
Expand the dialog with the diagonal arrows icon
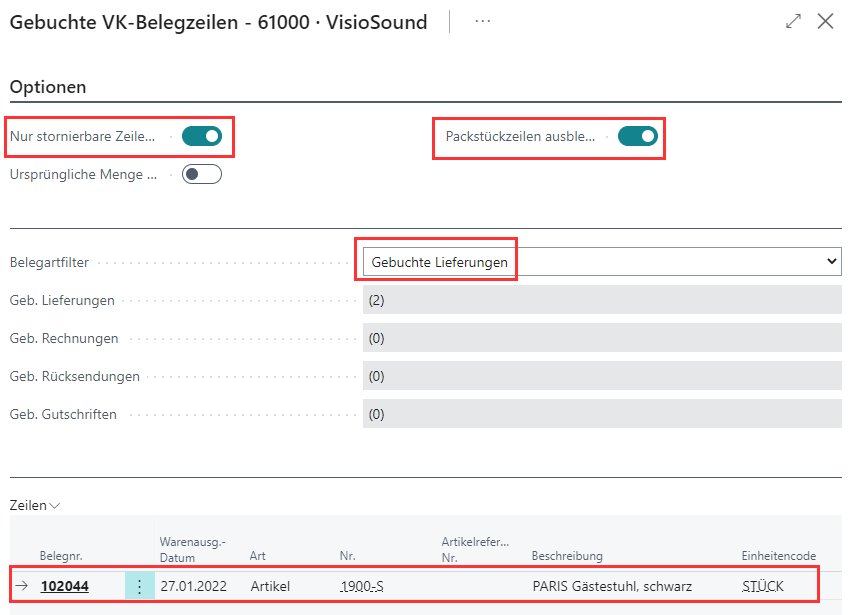[794, 21]
